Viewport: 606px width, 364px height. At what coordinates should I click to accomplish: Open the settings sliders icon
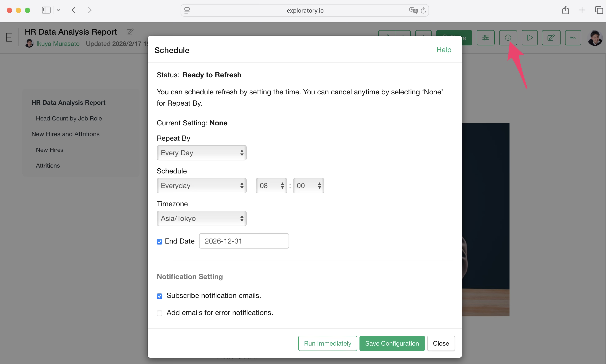click(485, 38)
